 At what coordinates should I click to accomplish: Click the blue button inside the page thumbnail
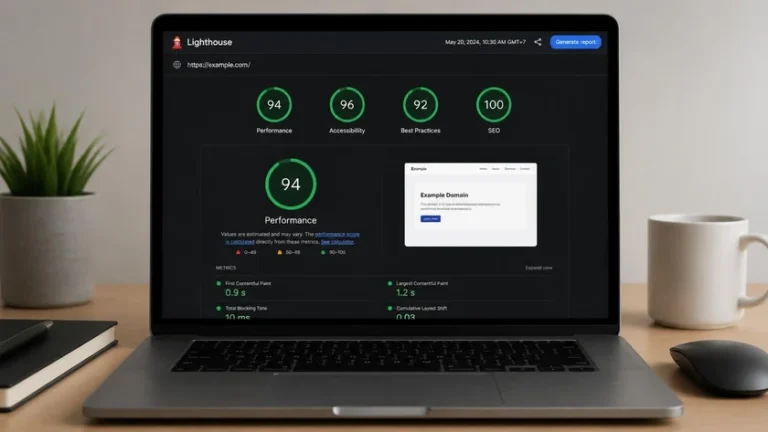(x=431, y=219)
